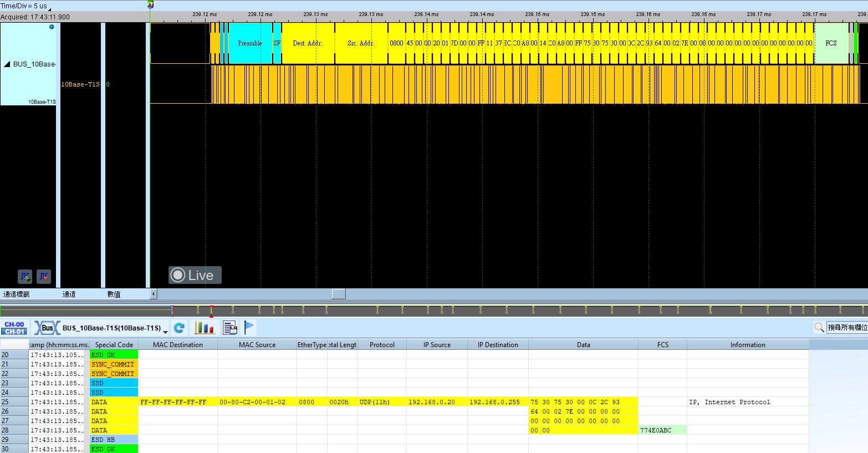Click MAC destination FF-FF-FF-FF-FF-FF cell

pyautogui.click(x=178, y=402)
